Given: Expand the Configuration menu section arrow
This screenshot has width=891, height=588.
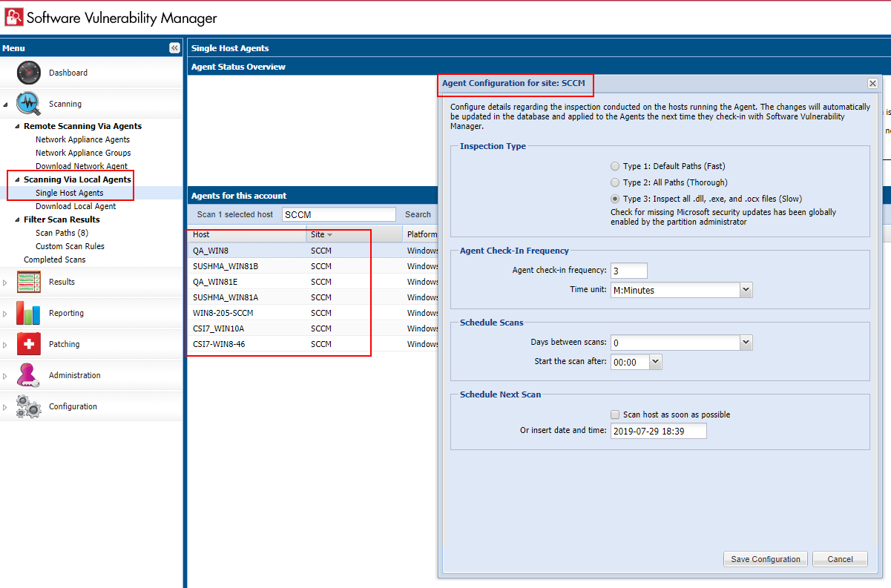Looking at the screenshot, I should click(6, 407).
